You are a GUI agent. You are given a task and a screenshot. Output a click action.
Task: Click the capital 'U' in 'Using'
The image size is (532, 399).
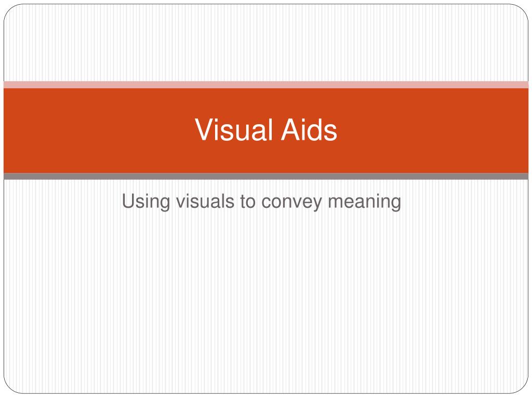tap(129, 201)
